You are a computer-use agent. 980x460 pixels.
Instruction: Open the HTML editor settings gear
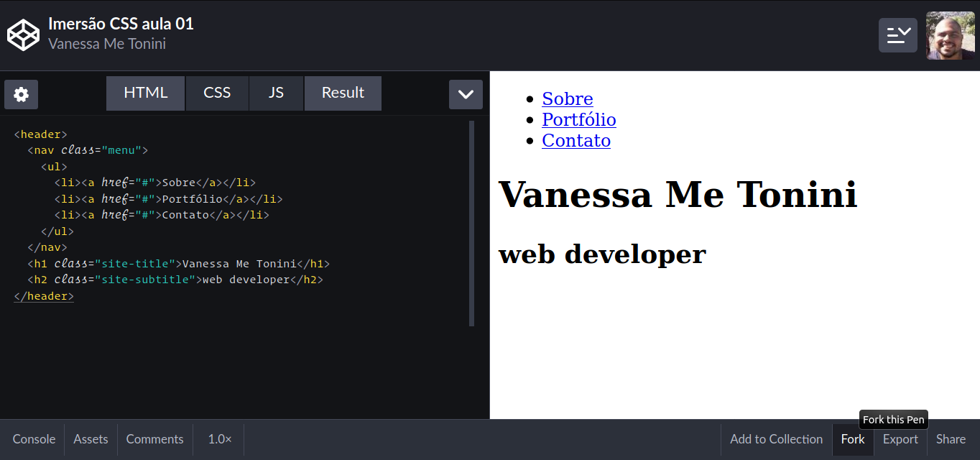point(21,94)
